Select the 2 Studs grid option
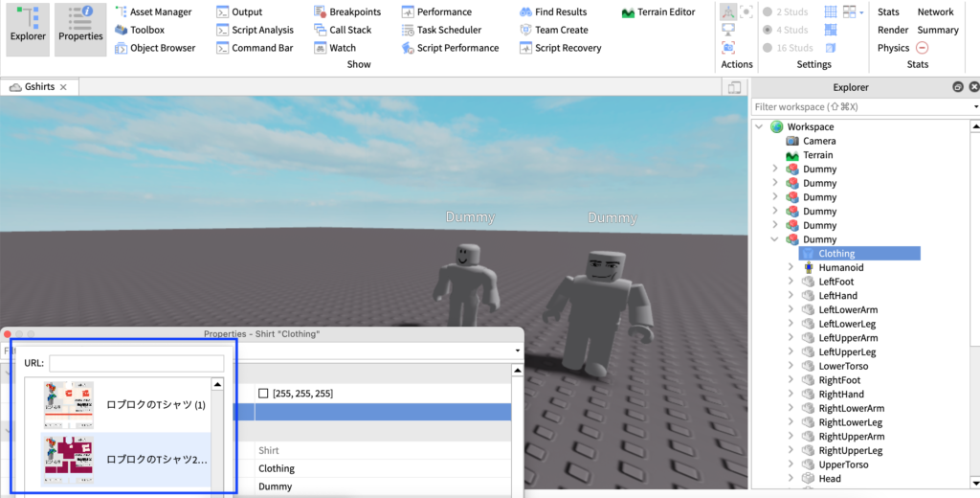The image size is (980, 498). 786,11
